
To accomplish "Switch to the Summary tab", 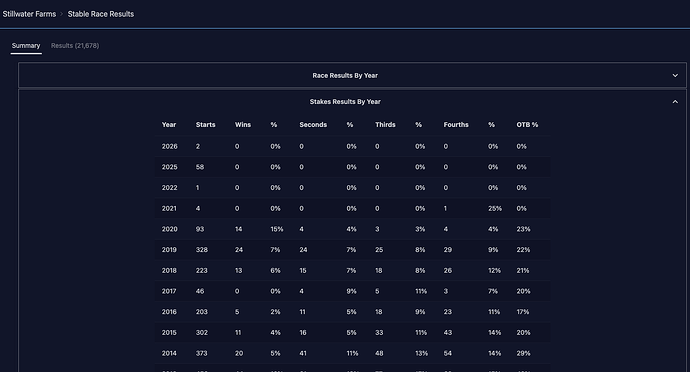I will [26, 46].
